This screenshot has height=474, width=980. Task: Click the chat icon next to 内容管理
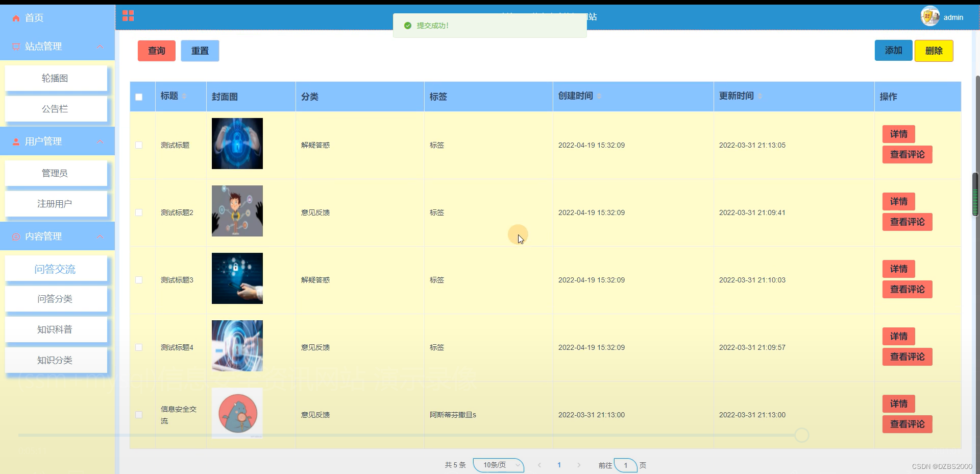tap(16, 236)
